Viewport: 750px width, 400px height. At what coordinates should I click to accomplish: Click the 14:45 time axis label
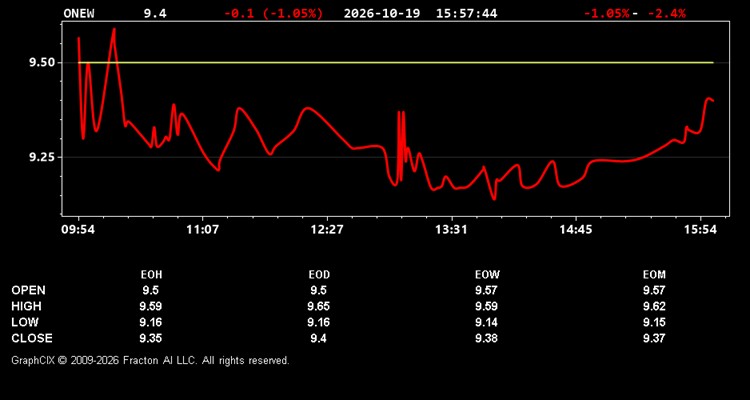point(576,230)
